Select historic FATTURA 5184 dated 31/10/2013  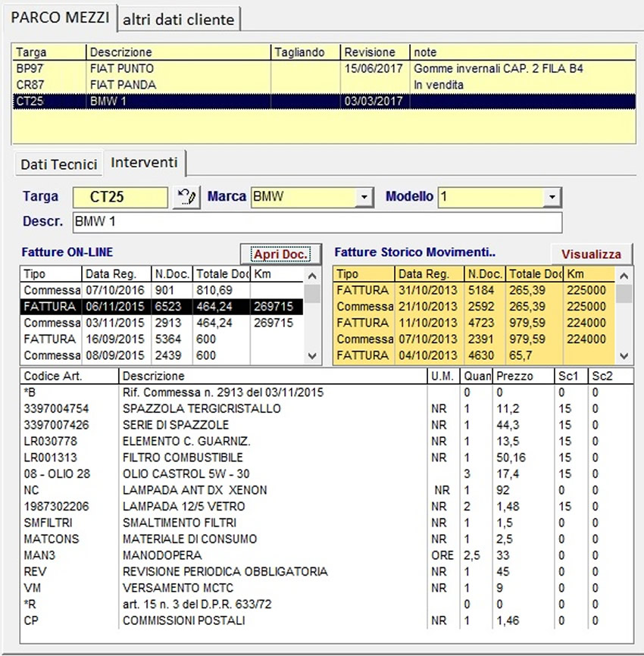(474, 290)
